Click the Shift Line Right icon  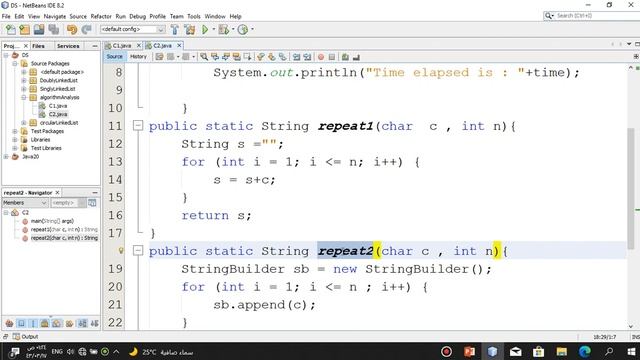tap(307, 57)
